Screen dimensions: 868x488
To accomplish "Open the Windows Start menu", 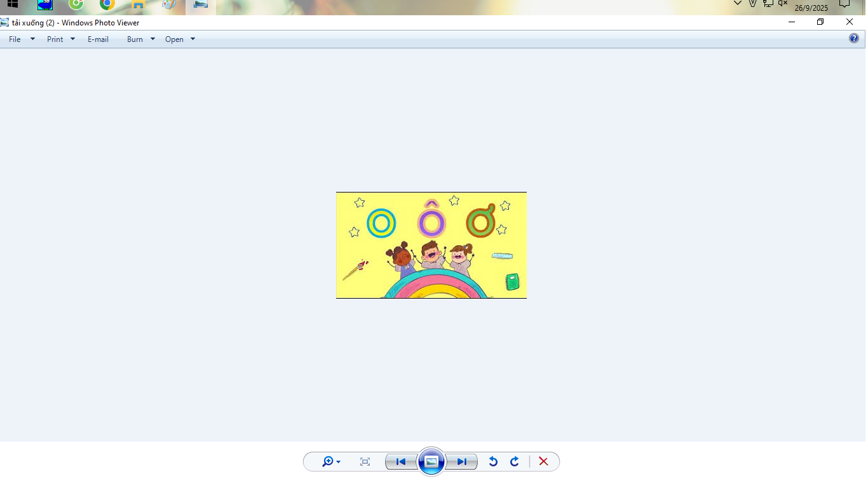I will 13,4.
